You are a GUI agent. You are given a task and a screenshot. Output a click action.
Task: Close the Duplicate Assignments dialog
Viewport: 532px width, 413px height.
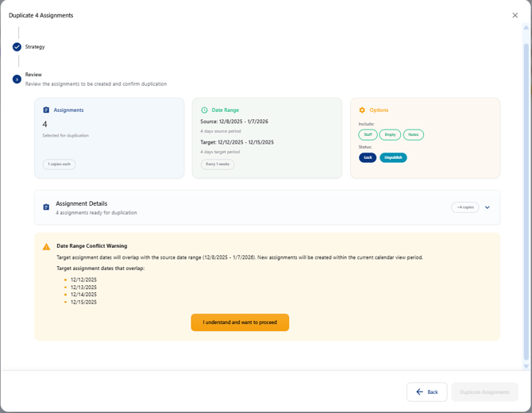click(x=515, y=15)
